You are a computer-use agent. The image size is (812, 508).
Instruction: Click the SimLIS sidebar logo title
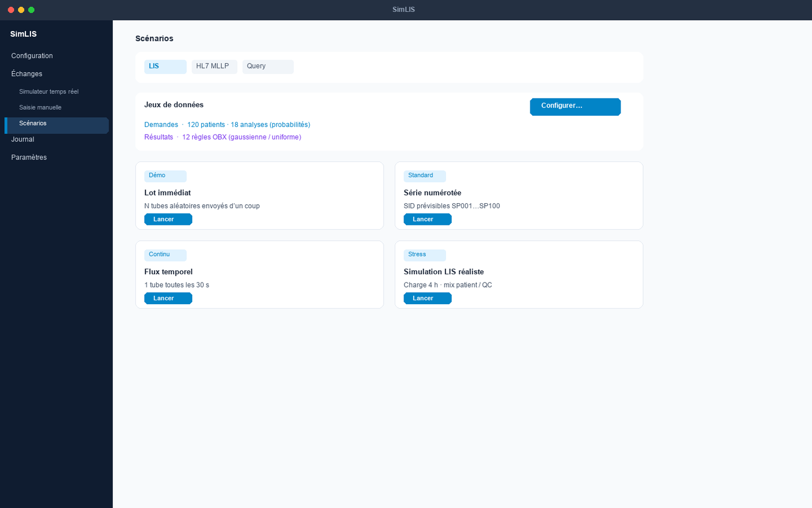(x=23, y=34)
